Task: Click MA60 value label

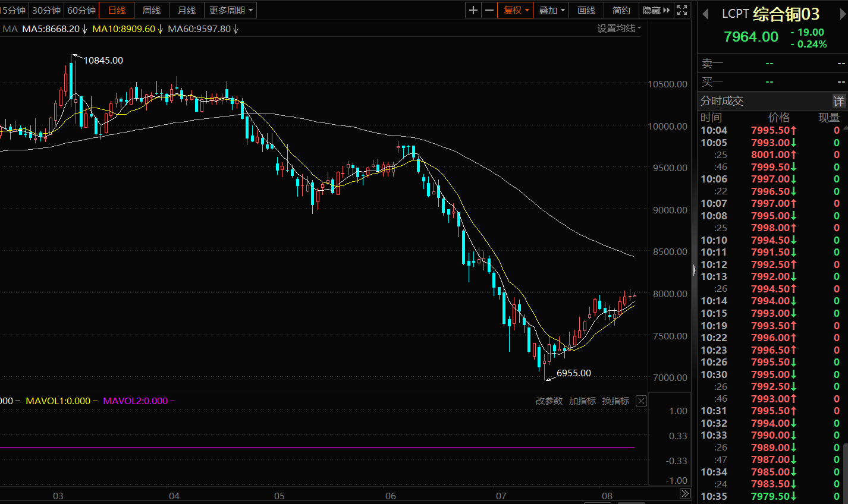Action: click(203, 29)
